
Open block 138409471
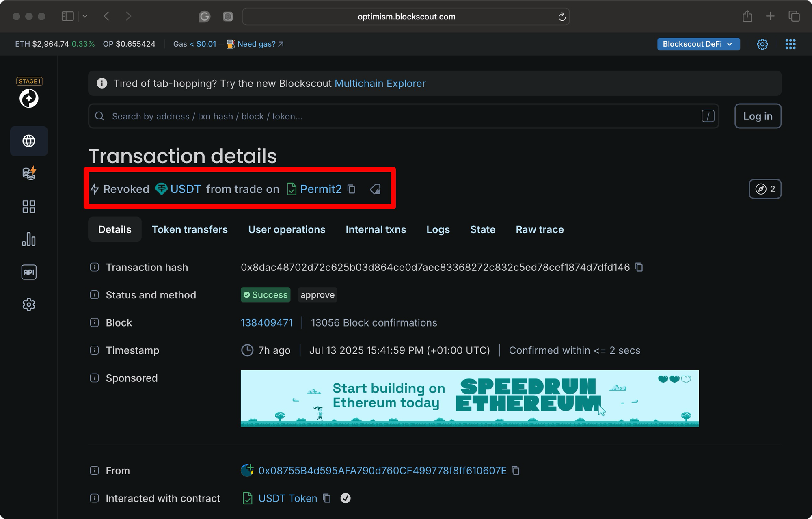(x=266, y=322)
